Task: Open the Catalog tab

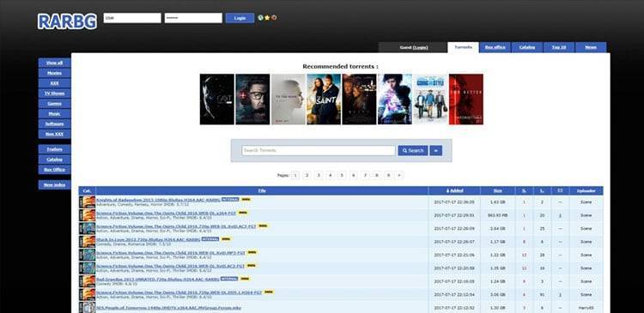Action: coord(527,47)
